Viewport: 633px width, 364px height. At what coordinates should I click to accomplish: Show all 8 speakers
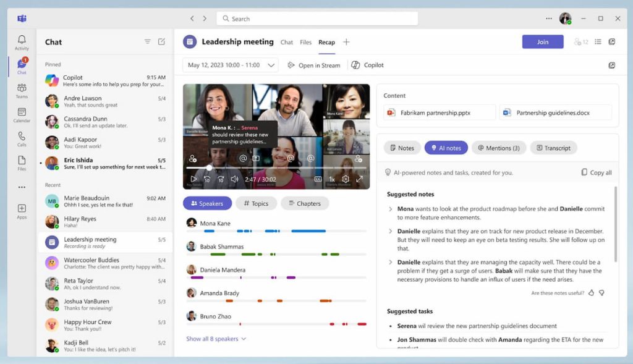click(x=216, y=338)
